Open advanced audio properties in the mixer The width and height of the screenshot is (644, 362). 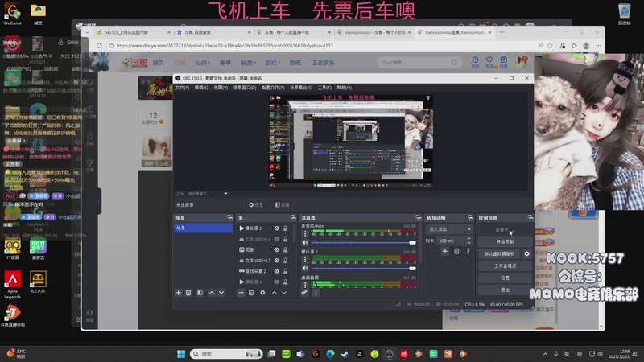(x=304, y=293)
